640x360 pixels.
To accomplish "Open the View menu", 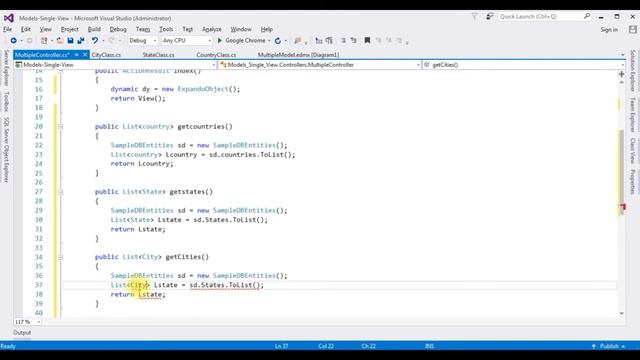I will [46, 29].
